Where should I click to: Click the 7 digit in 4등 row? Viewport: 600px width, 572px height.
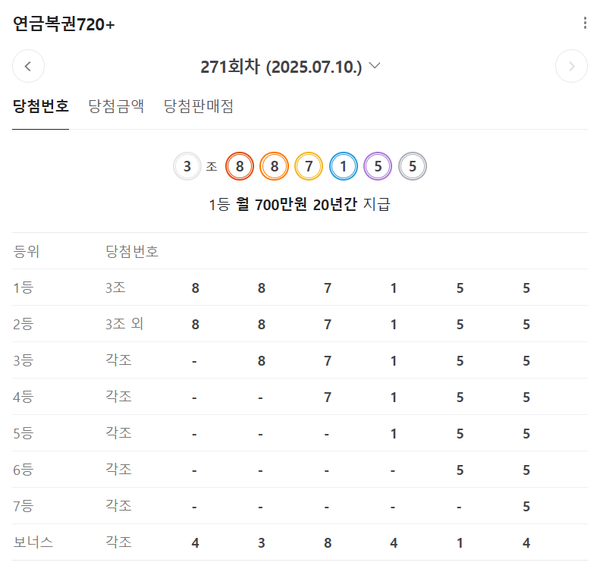click(x=328, y=397)
